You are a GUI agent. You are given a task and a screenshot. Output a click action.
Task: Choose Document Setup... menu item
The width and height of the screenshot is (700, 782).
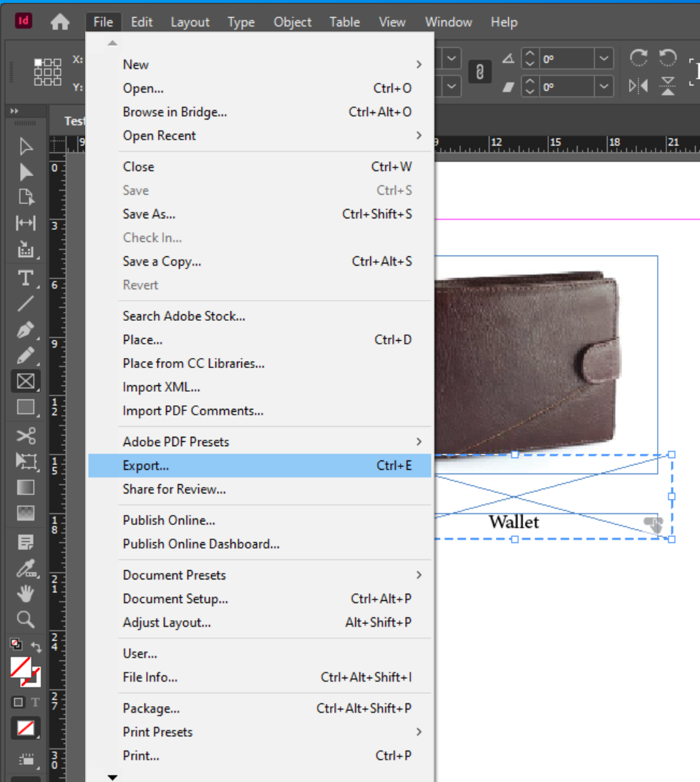point(260,599)
